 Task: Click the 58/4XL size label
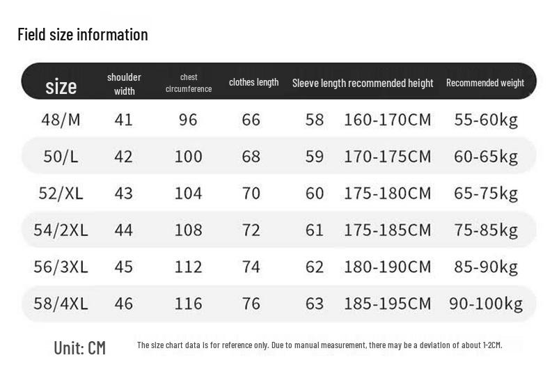tap(61, 303)
